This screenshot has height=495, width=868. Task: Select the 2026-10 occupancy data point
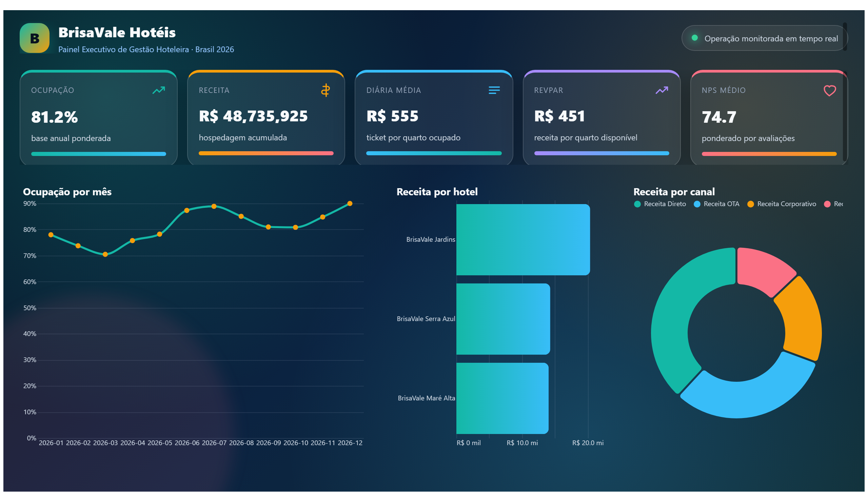295,227
